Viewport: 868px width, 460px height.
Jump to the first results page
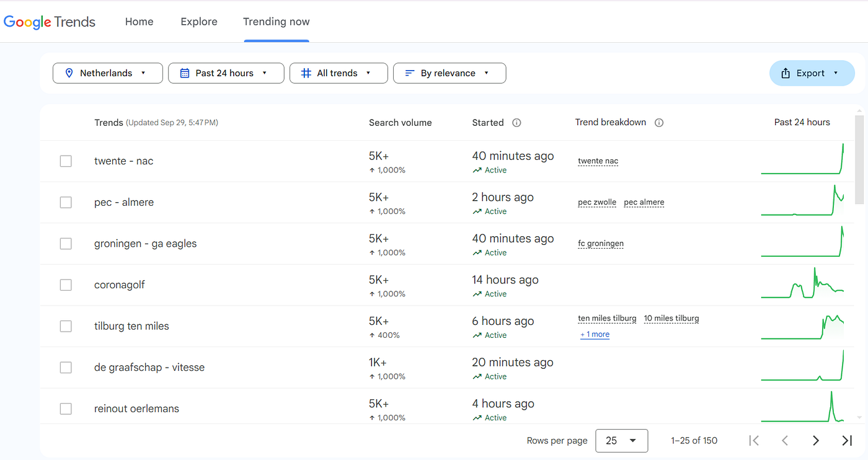click(x=754, y=440)
